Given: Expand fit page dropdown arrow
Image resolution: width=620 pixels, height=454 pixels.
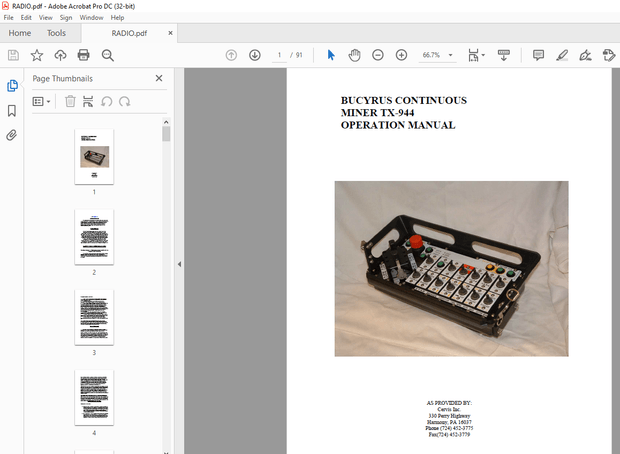Looking at the screenshot, I should [483, 55].
